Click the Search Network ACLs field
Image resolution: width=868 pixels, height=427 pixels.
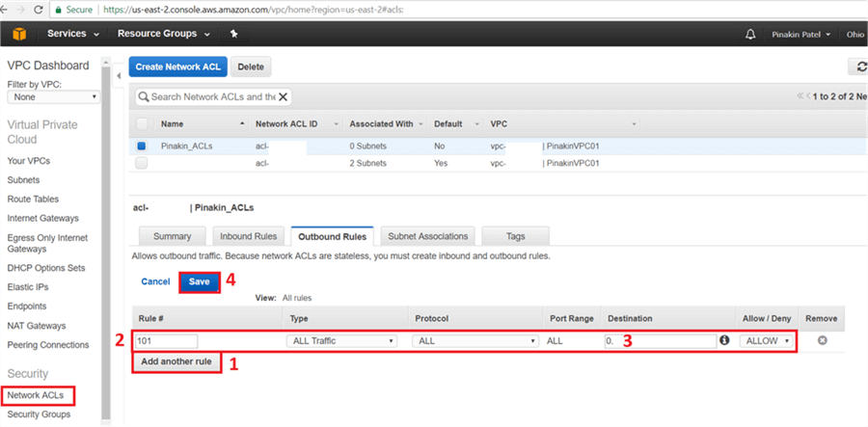[212, 96]
